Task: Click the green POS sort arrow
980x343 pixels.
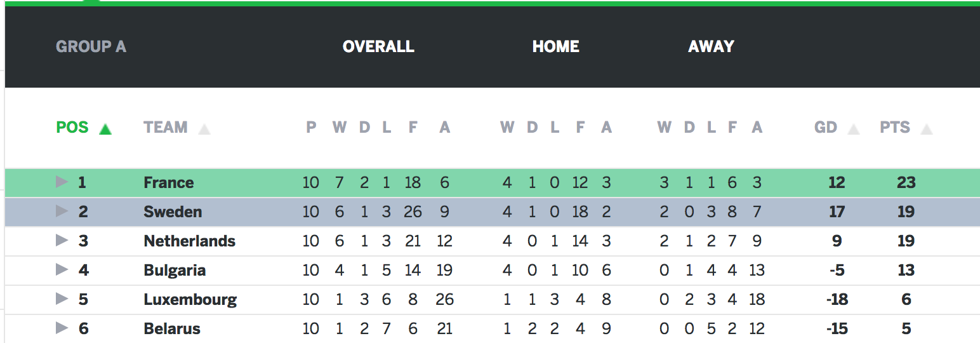Action: (105, 129)
